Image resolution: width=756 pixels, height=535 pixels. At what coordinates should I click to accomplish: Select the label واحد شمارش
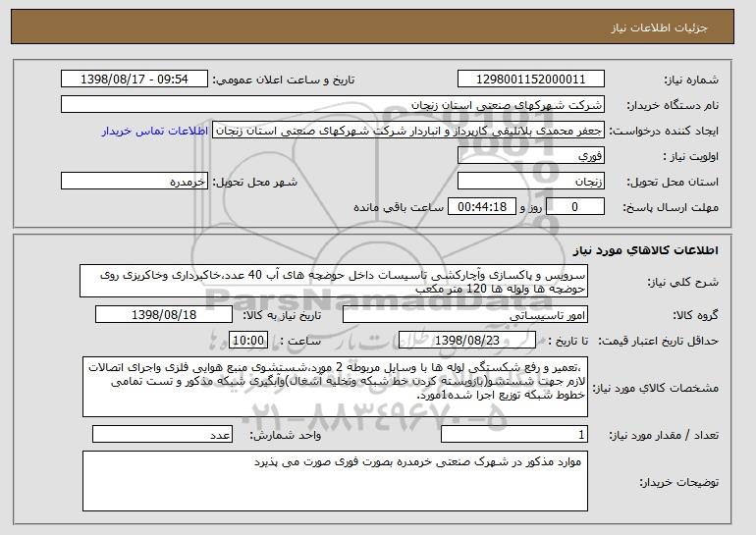(x=286, y=435)
